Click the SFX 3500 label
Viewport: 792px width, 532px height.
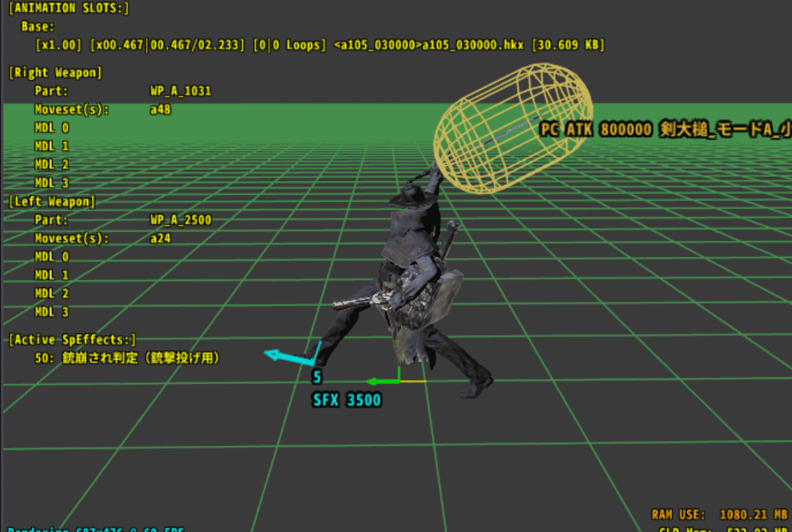point(347,400)
